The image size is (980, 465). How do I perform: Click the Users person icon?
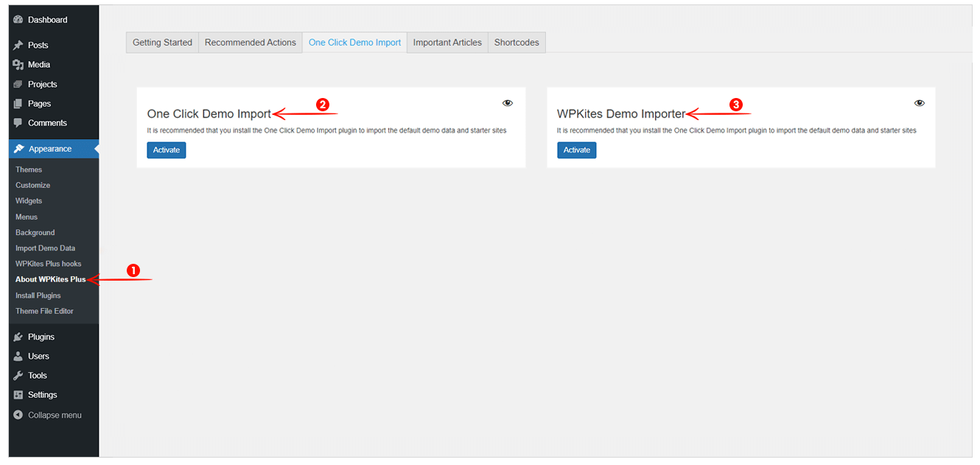[x=18, y=356]
